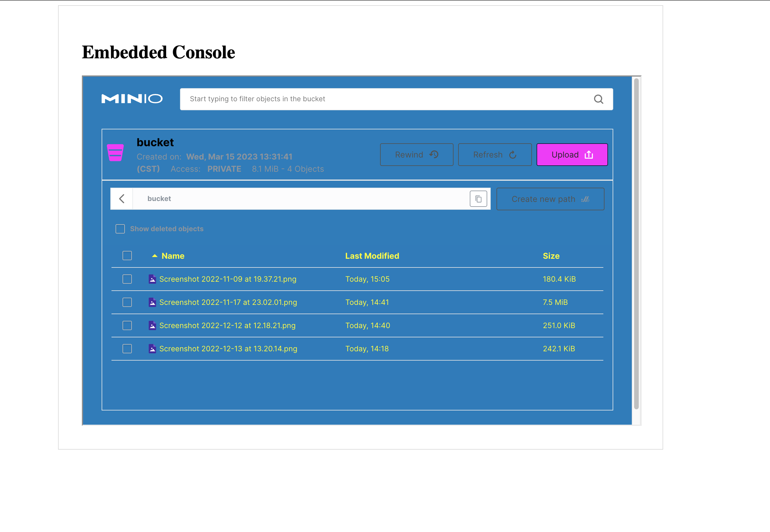This screenshot has height=532, width=770.
Task: Click the Today, 14:18 cell
Action: point(367,349)
